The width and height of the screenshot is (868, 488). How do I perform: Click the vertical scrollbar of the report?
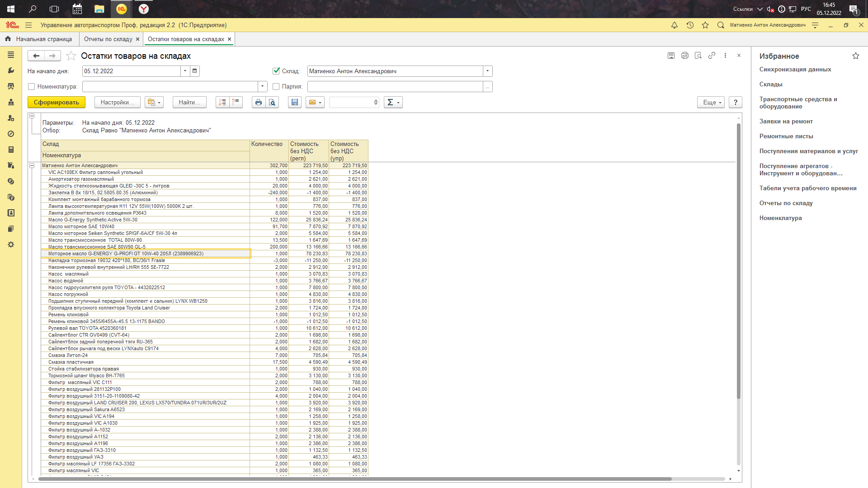[739, 261]
